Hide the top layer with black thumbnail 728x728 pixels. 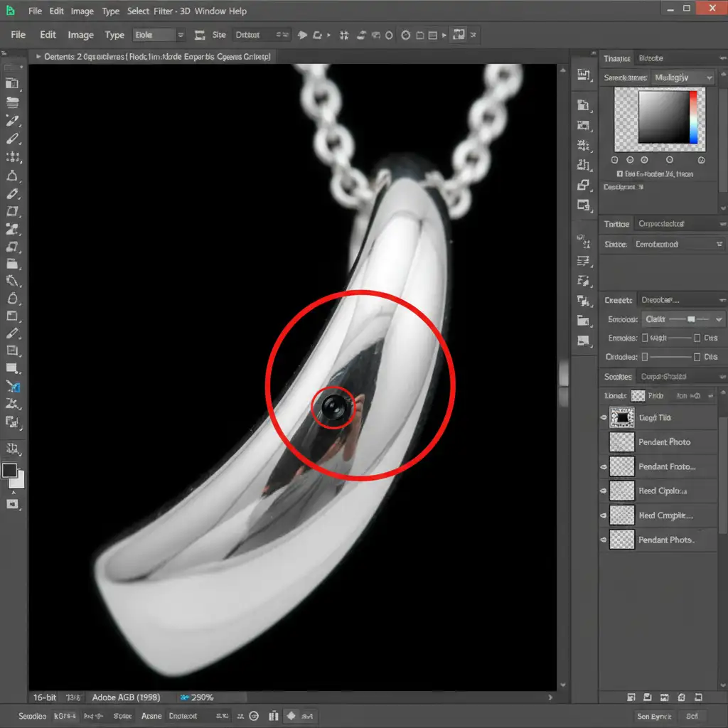604,418
